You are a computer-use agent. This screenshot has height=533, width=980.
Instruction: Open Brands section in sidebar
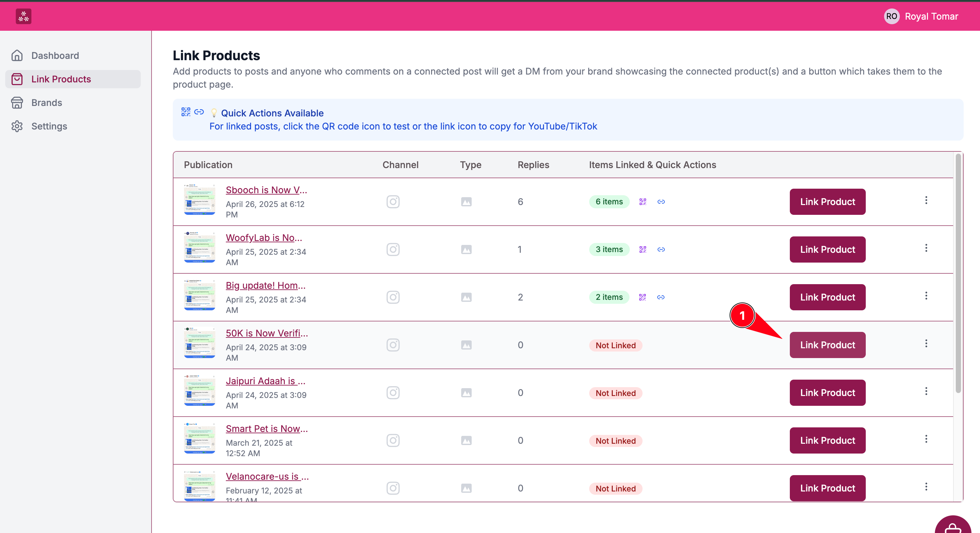(x=46, y=103)
